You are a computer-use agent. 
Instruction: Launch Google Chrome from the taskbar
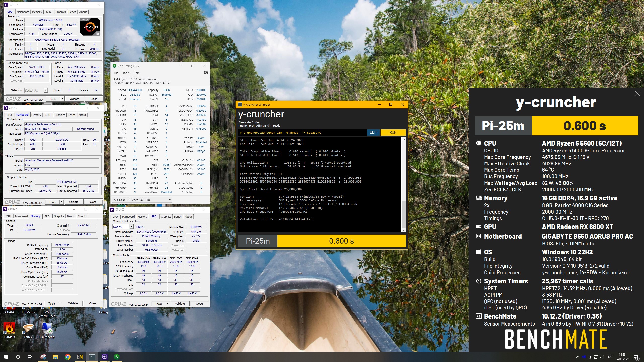tap(67, 357)
